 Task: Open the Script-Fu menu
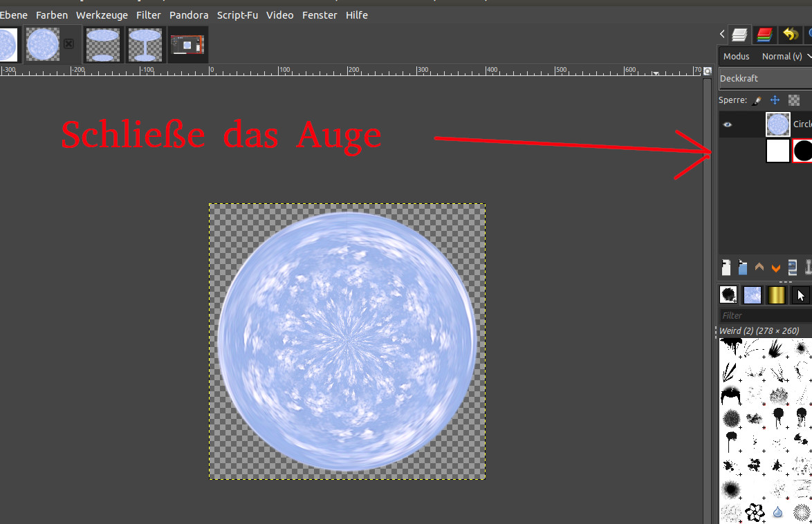point(238,15)
